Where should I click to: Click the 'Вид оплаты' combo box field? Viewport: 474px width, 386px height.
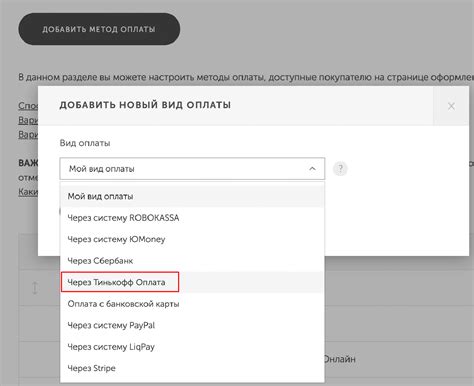[192, 169]
